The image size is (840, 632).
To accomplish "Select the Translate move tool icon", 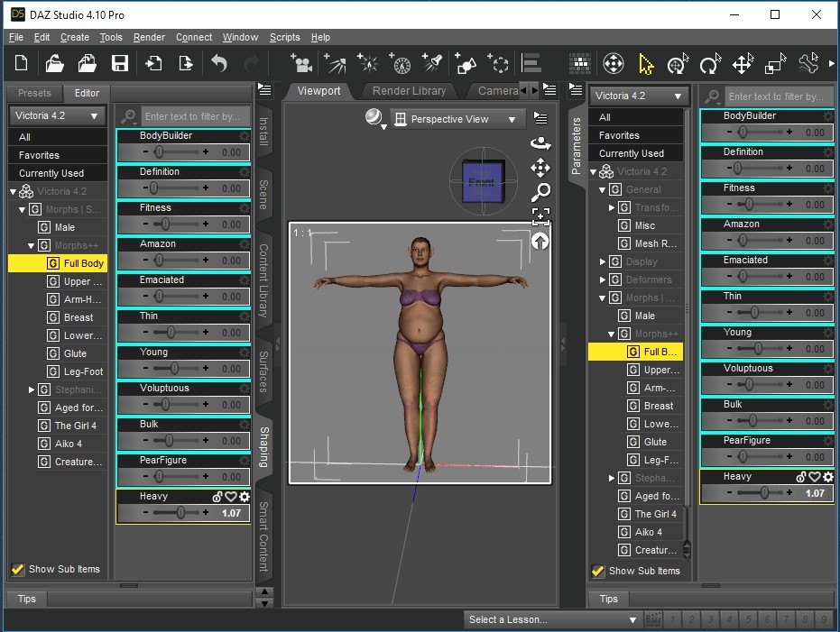I will point(743,64).
